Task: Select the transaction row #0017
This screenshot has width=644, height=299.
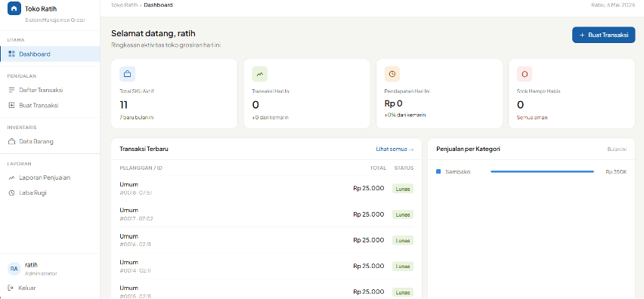Action: tap(267, 214)
